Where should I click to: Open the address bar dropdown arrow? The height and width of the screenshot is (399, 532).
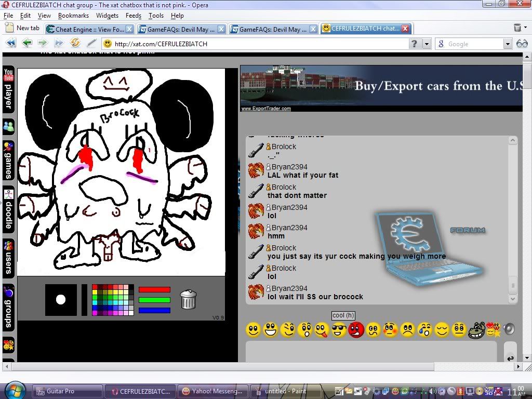coord(427,44)
